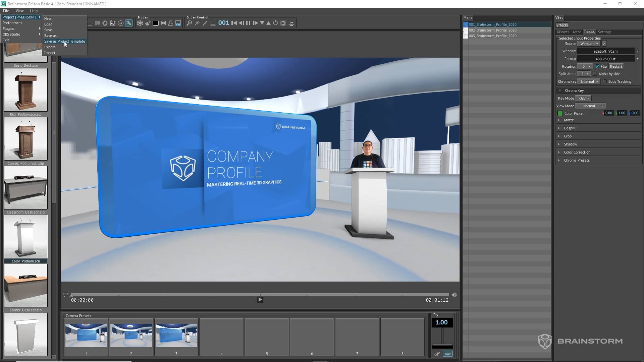This screenshot has height=362, width=644.
Task: Open Preferences in the File menu
Action: pyautogui.click(x=12, y=23)
